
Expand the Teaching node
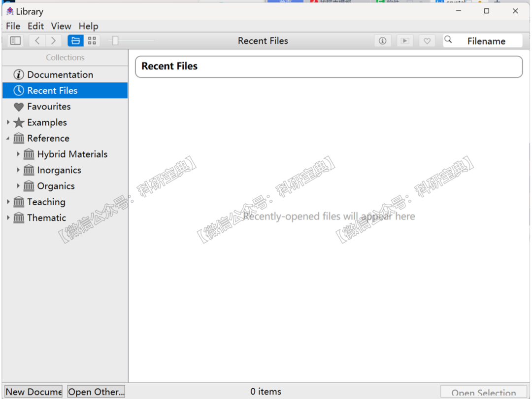point(8,202)
